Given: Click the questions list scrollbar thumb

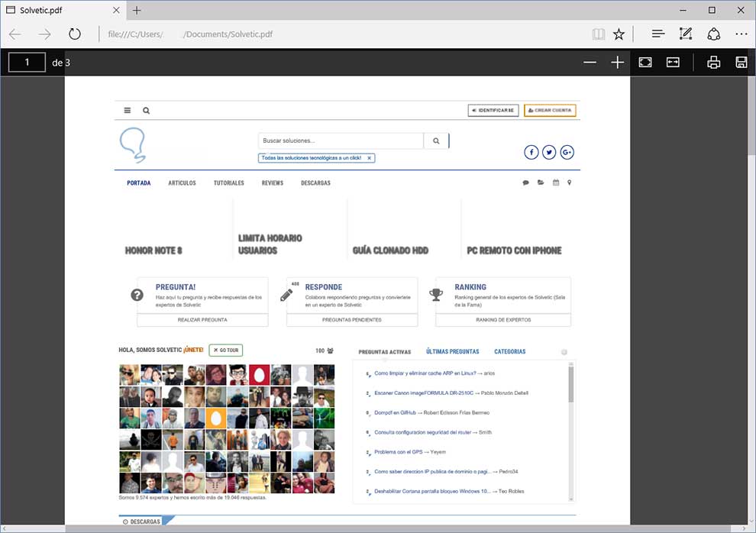Looking at the screenshot, I should pos(571,384).
